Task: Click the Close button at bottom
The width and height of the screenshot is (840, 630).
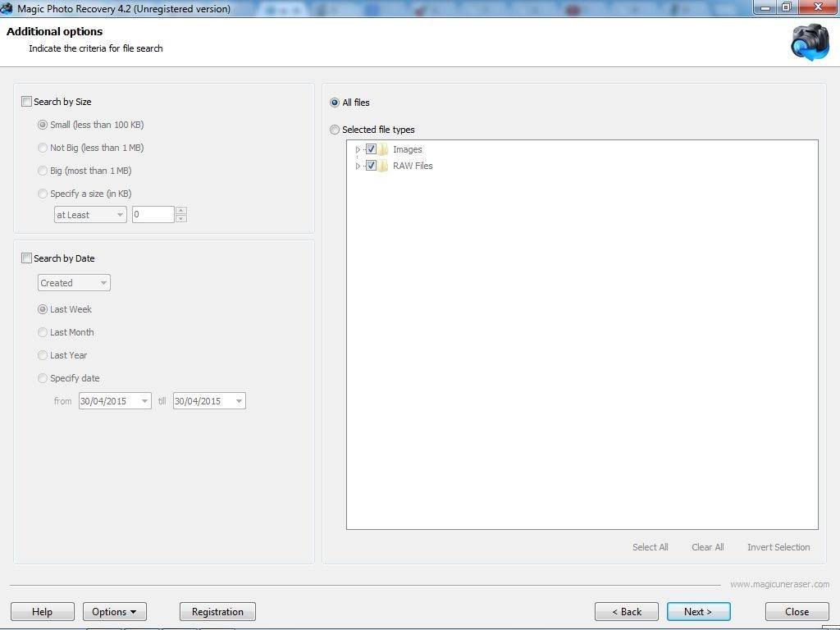Action: point(797,612)
